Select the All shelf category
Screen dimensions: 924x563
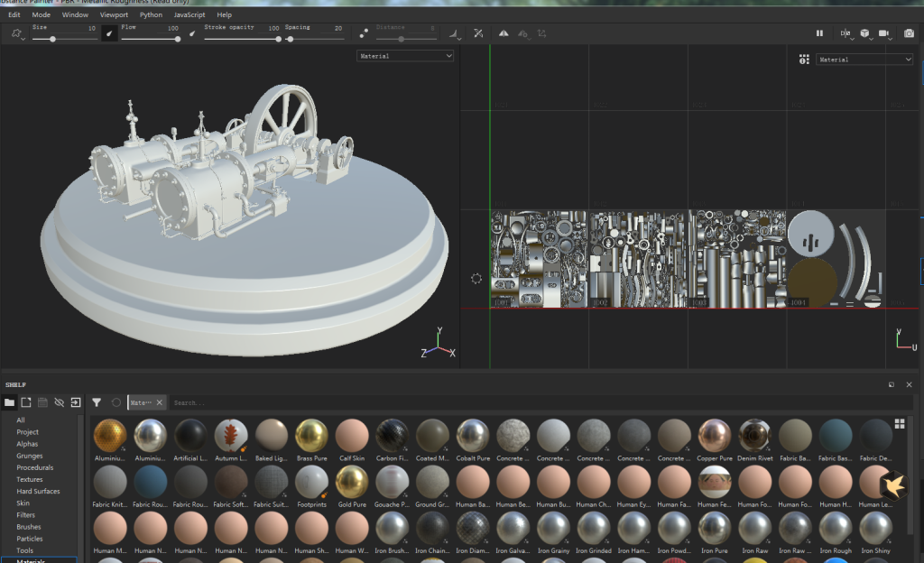(x=21, y=420)
